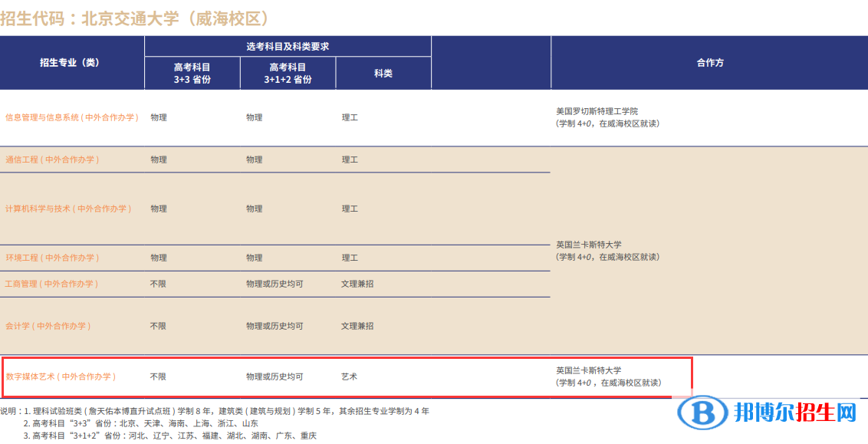Click 理工 cell in 环境工程 row
Viewport: 868px width, 444px height.
[350, 258]
